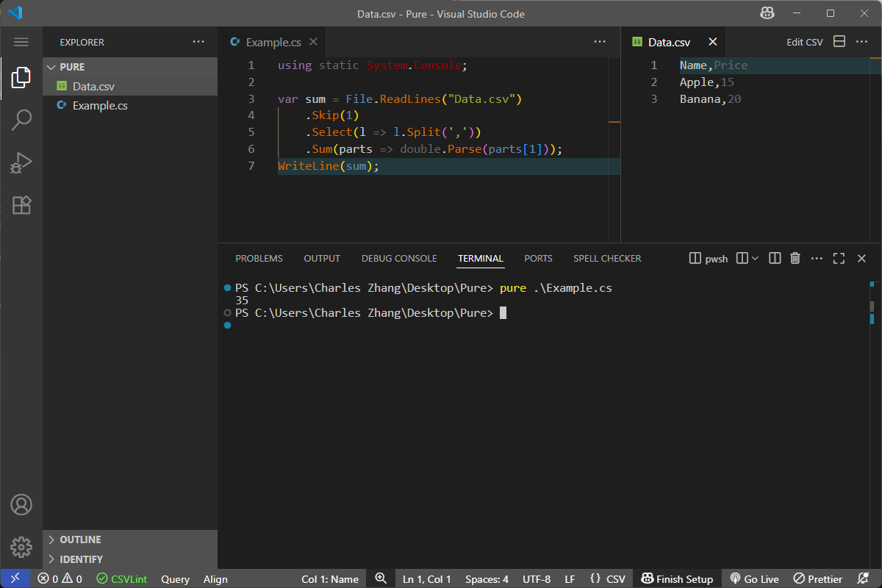Click the Ln 1, Col 1 position indicator
This screenshot has height=588, width=882.
pos(427,578)
